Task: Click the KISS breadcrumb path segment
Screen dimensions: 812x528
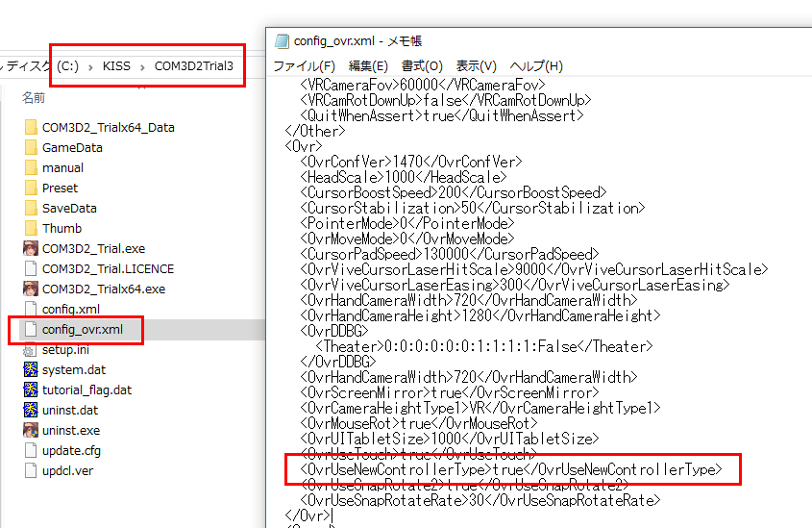Action: tap(117, 66)
